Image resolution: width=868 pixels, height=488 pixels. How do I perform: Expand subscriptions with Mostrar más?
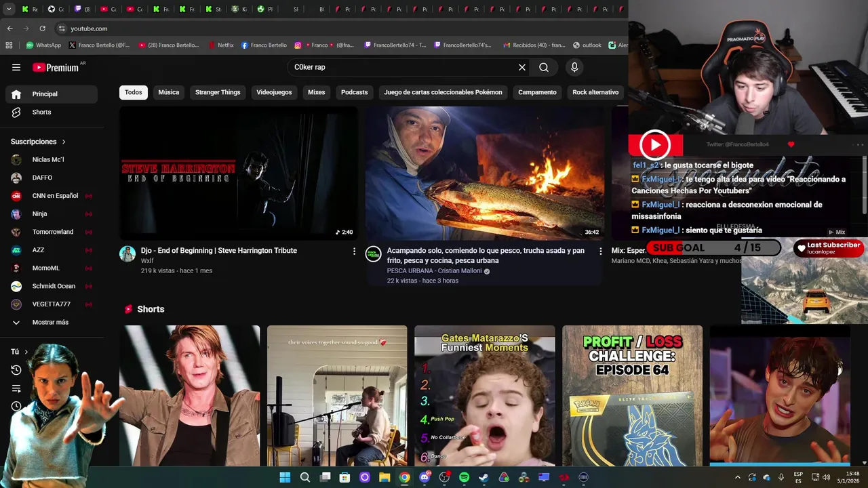point(52,323)
